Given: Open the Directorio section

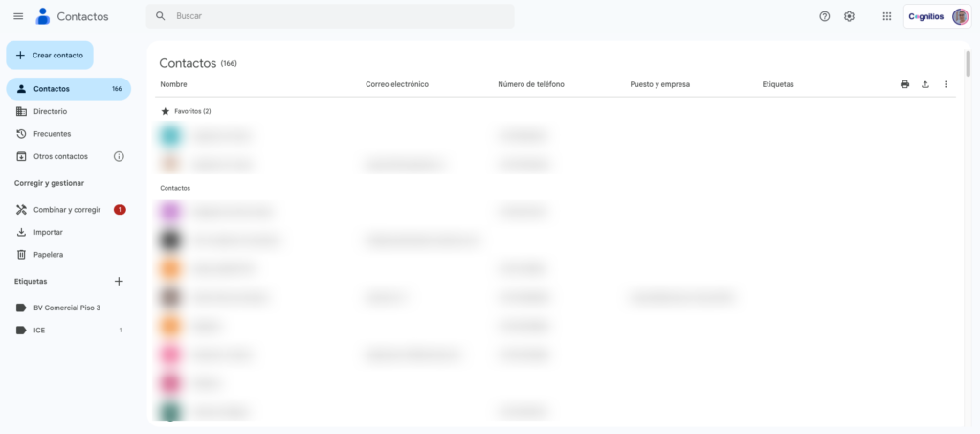Looking at the screenshot, I should (68, 111).
